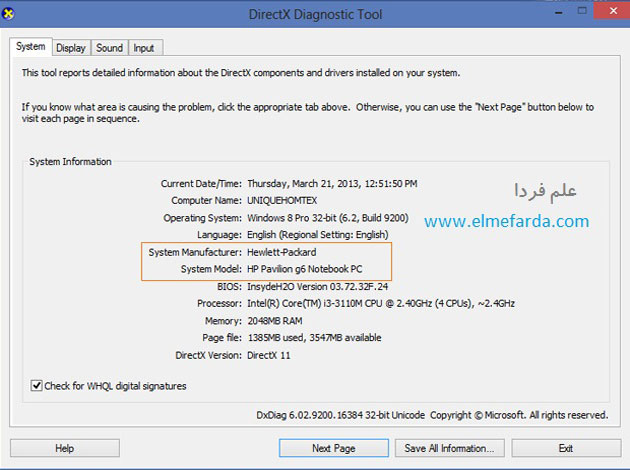The width and height of the screenshot is (630, 470).
Task: Click the Next Page button
Action: [x=333, y=448]
